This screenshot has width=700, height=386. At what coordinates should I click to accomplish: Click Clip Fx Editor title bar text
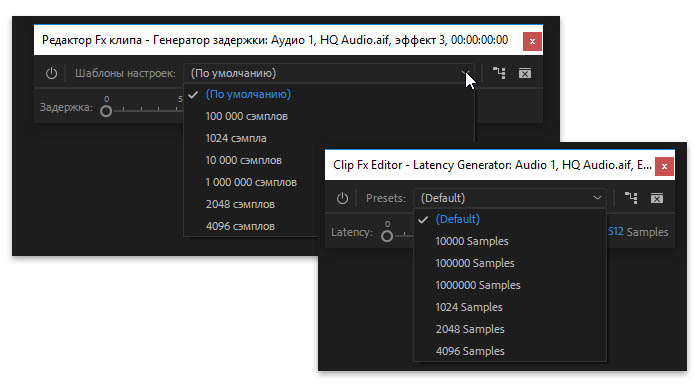(492, 165)
